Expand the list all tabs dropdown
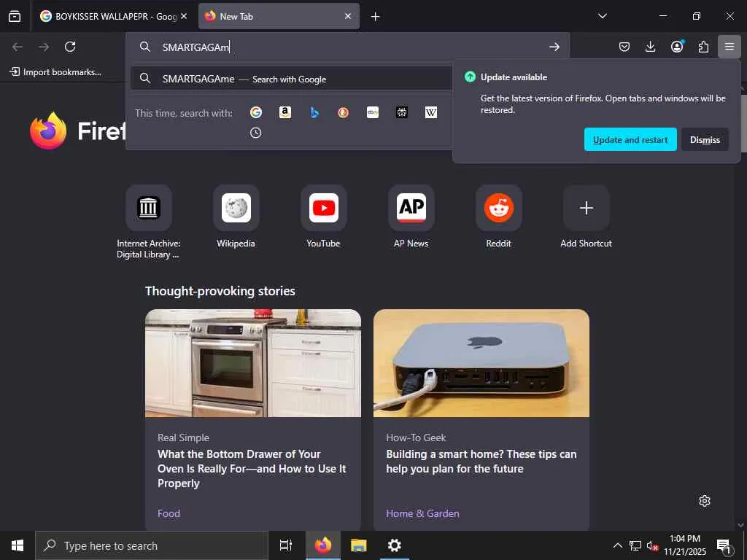This screenshot has height=560, width=747. tap(602, 16)
